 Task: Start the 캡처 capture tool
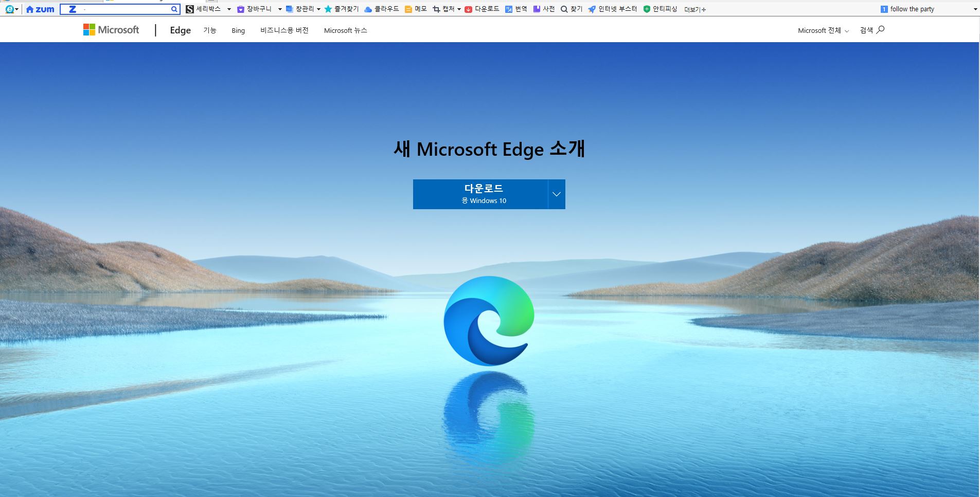(443, 9)
